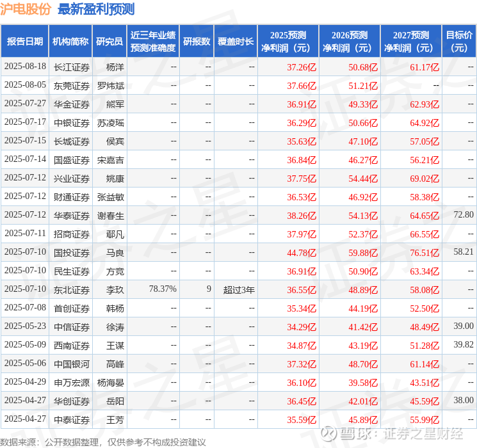477x448 pixels.
Task: Click analyst name 李玖
Action: (115, 290)
